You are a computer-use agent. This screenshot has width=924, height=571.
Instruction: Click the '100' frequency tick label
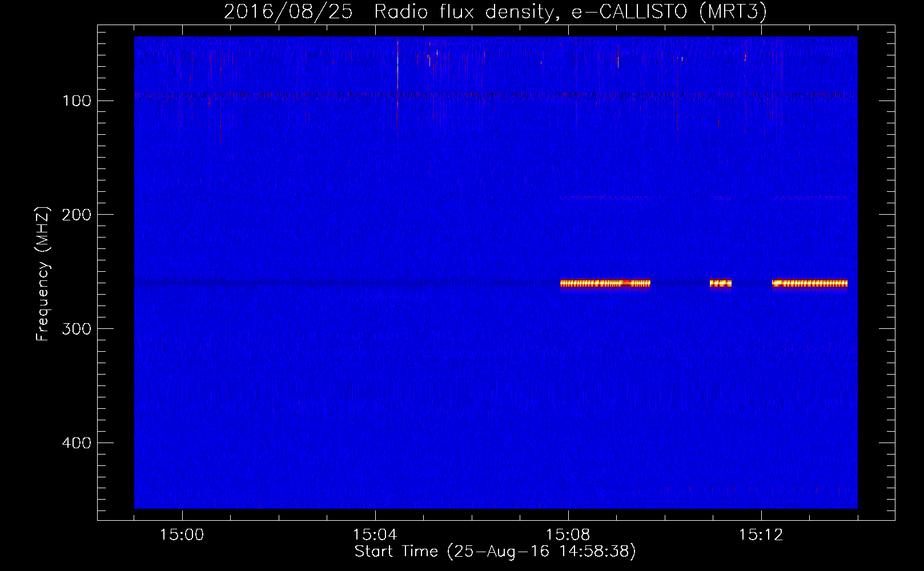click(x=77, y=101)
